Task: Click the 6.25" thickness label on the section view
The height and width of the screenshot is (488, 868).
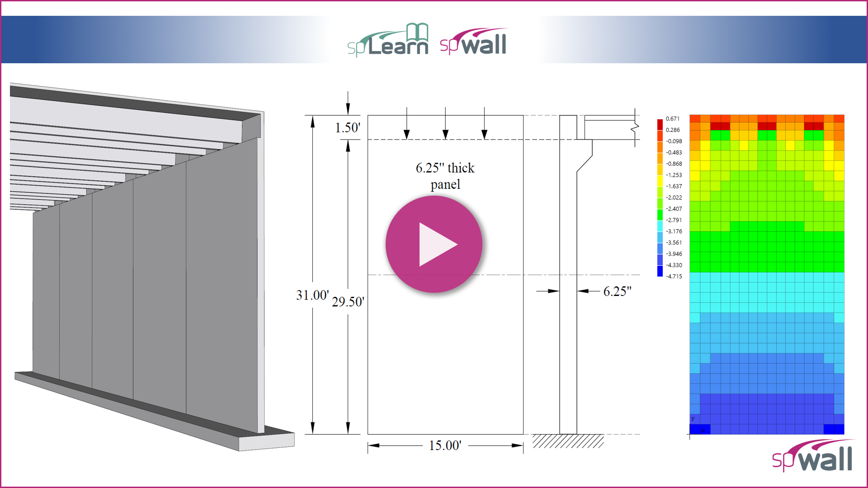Action: tap(617, 291)
